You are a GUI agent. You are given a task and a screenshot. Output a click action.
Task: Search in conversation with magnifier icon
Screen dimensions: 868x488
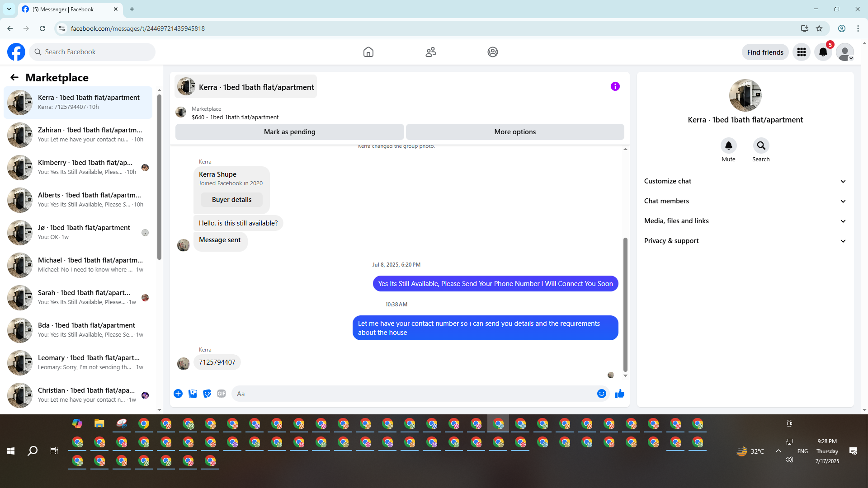(761, 145)
